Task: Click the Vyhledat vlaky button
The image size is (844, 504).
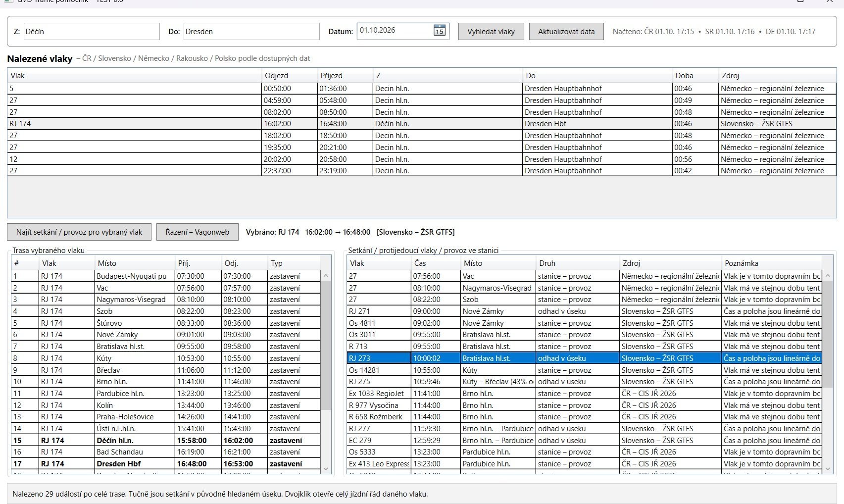Action: pos(491,32)
